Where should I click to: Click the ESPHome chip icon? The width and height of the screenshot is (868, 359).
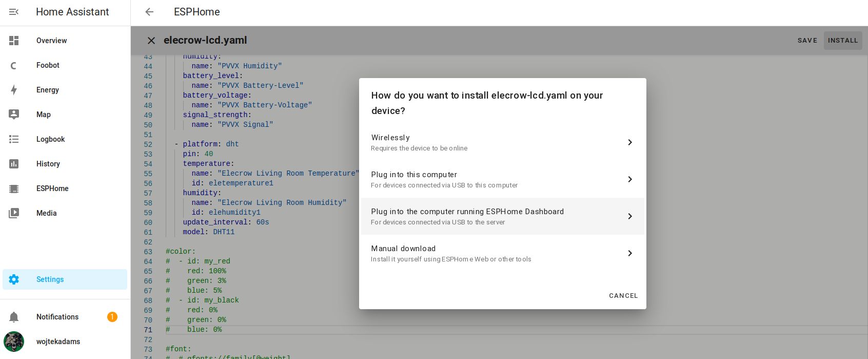[14, 188]
